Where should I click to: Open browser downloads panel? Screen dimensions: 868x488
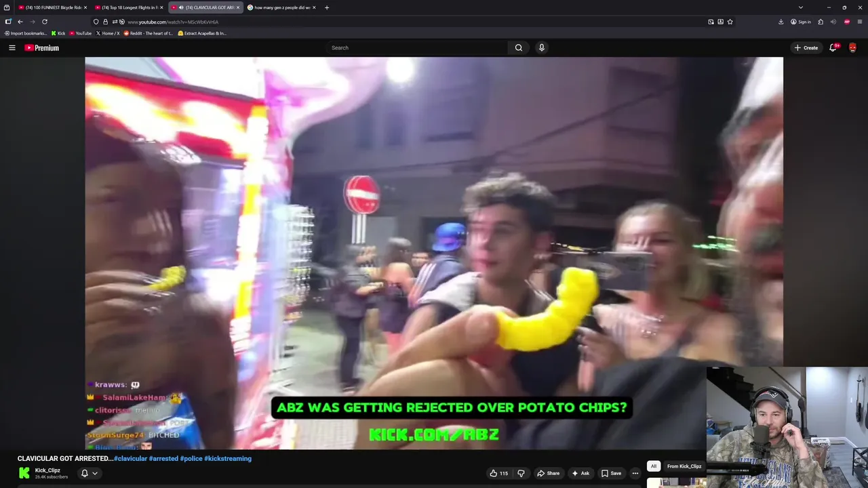coord(781,22)
